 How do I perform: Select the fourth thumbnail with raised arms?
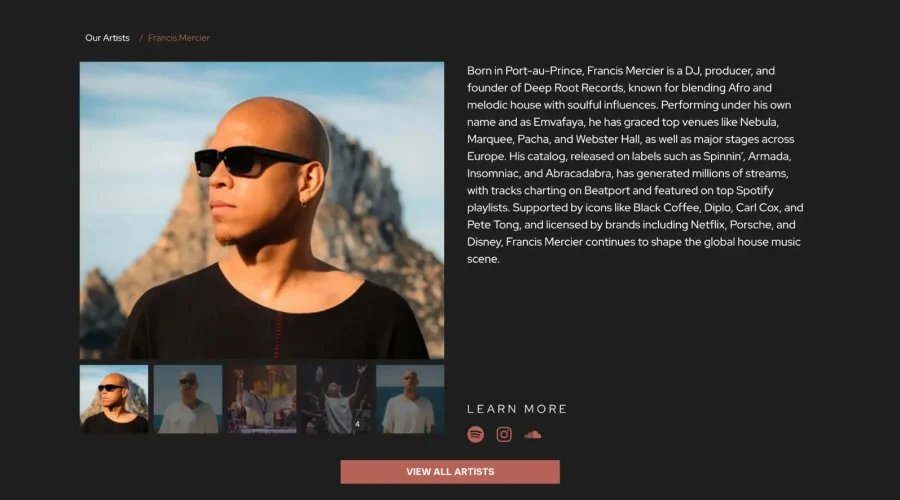coord(336,399)
